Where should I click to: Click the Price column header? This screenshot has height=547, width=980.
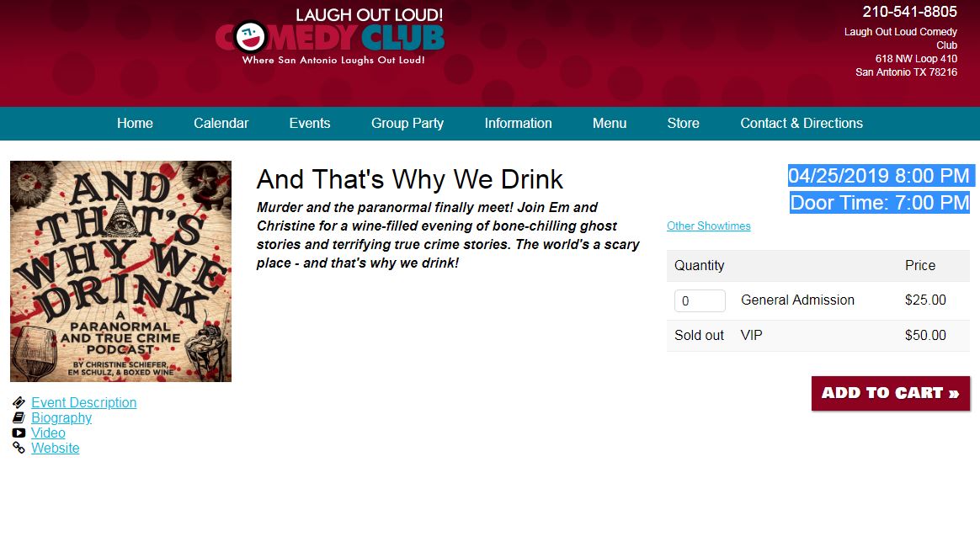coord(920,265)
